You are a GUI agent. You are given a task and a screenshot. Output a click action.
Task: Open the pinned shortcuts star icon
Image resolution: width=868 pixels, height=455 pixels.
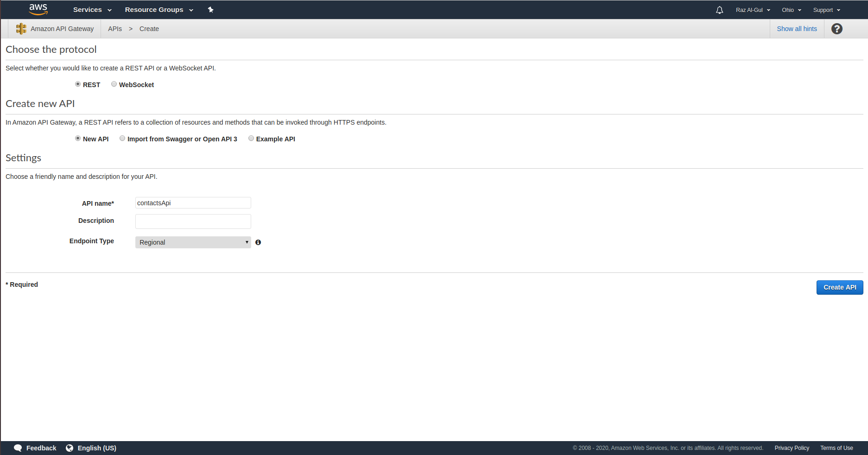click(x=211, y=9)
